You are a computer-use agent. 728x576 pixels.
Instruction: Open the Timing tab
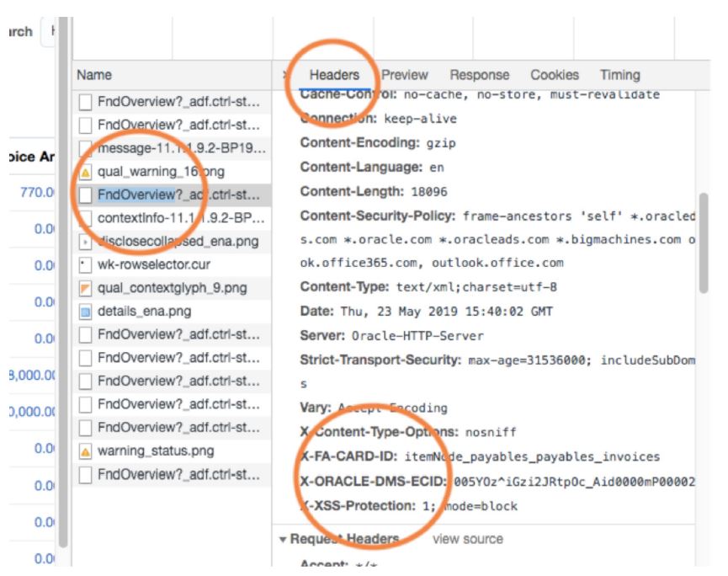point(619,74)
